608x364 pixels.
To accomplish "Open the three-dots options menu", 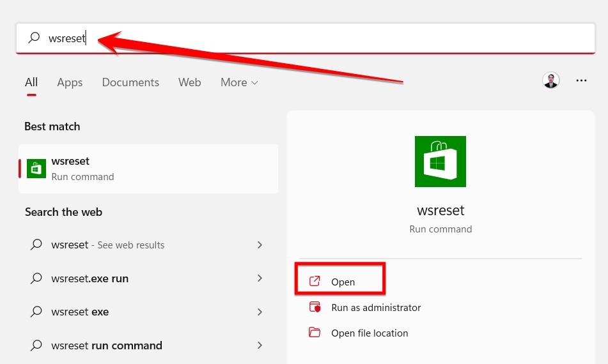I will pos(581,80).
